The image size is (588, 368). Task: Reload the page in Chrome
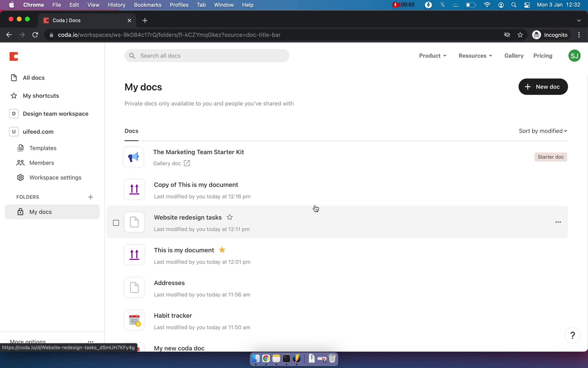point(35,35)
